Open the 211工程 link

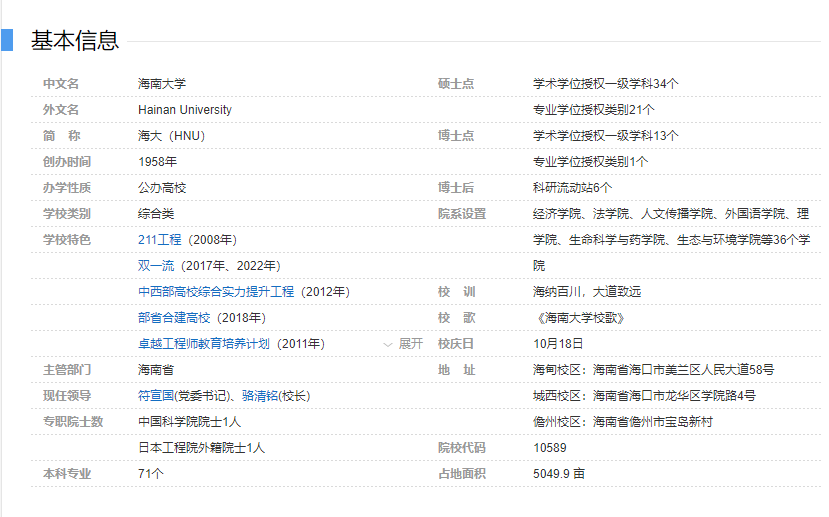[159, 240]
